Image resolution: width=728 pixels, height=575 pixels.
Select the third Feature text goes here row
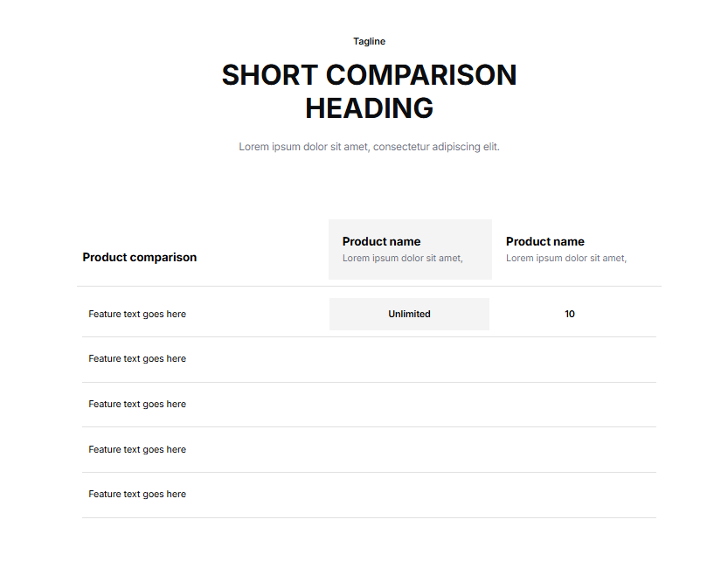click(x=137, y=405)
